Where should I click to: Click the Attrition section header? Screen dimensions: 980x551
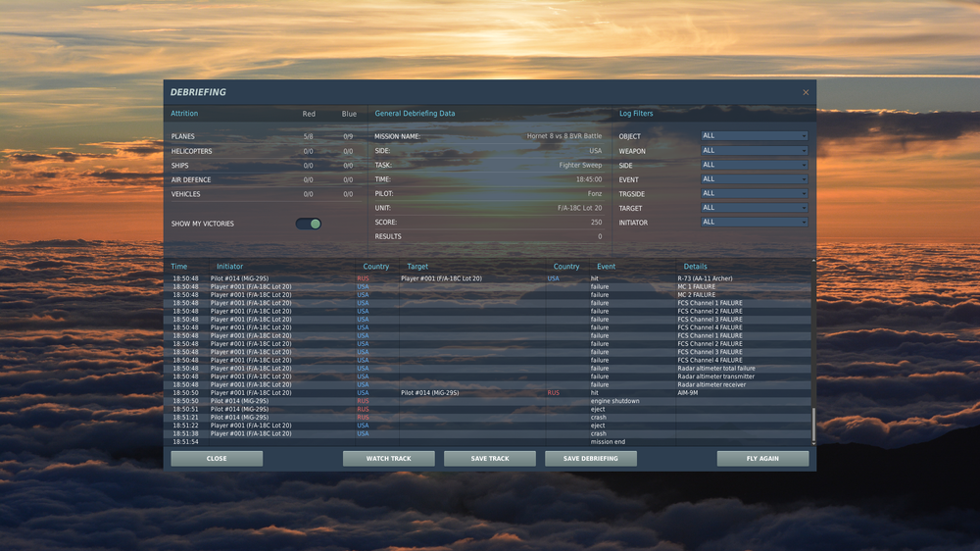pos(184,113)
